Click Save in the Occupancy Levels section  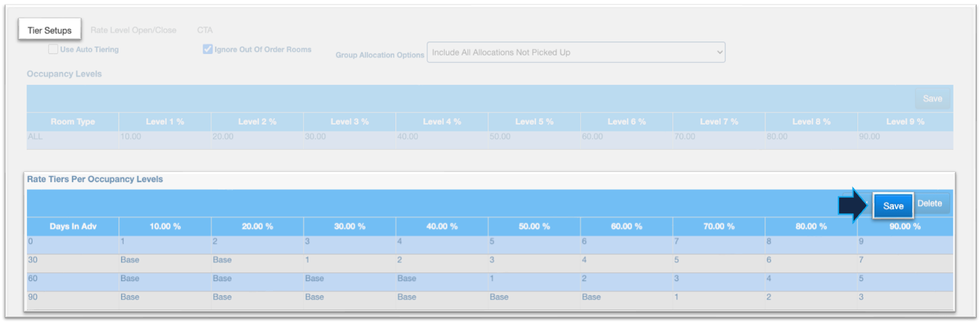932,99
